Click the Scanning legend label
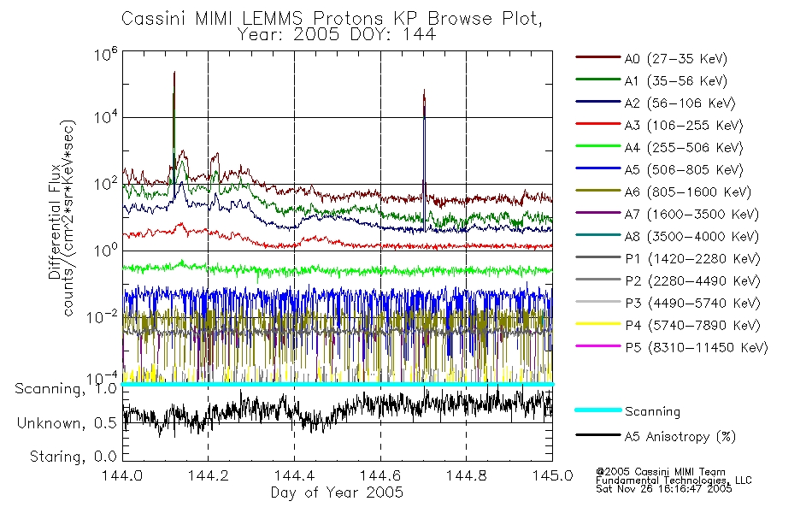Viewport: 812px width, 513px height. pos(652,411)
